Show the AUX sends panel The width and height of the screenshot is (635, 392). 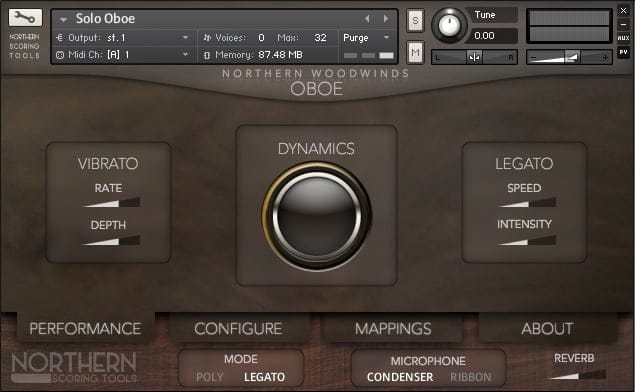(x=623, y=38)
